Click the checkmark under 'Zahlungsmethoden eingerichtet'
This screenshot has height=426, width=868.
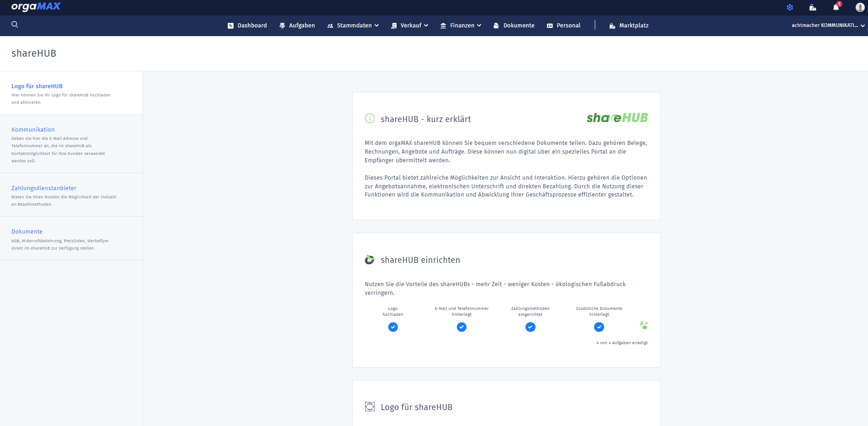530,327
